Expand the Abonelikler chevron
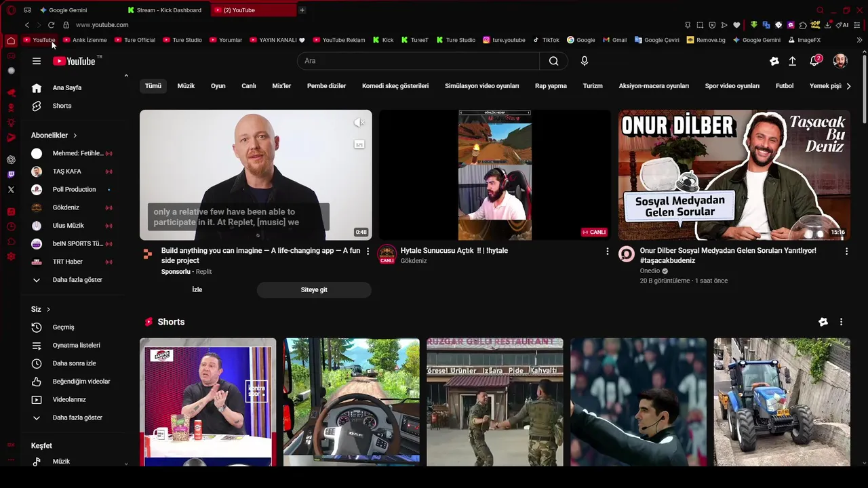Image resolution: width=868 pixels, height=488 pixels. [75, 136]
